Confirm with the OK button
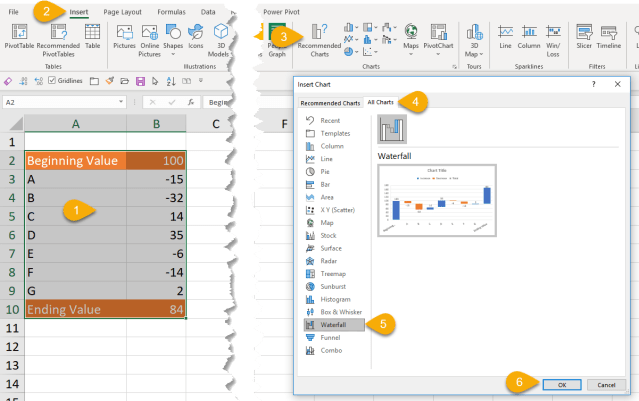Image resolution: width=639 pixels, height=401 pixels. 562,385
